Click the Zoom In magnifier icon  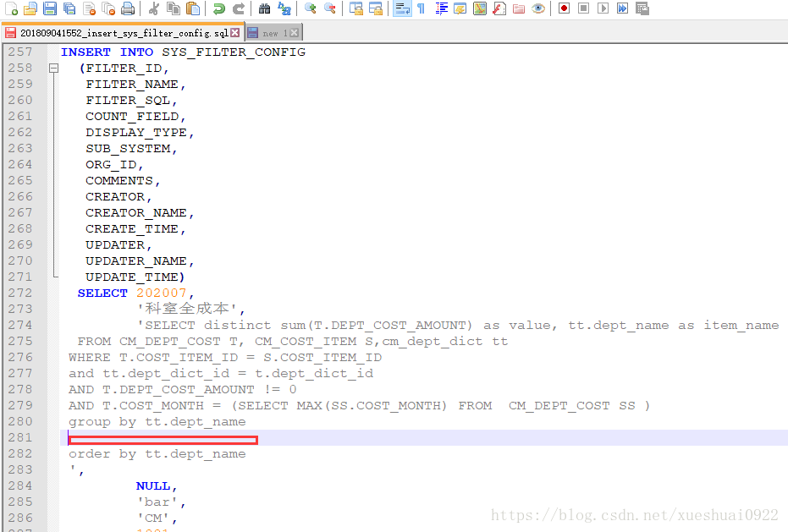[x=311, y=9]
